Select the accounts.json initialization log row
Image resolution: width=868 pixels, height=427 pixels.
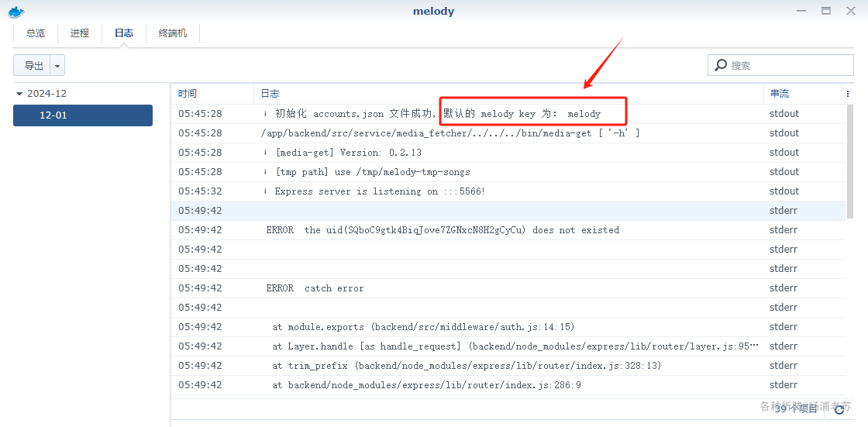(x=508, y=114)
